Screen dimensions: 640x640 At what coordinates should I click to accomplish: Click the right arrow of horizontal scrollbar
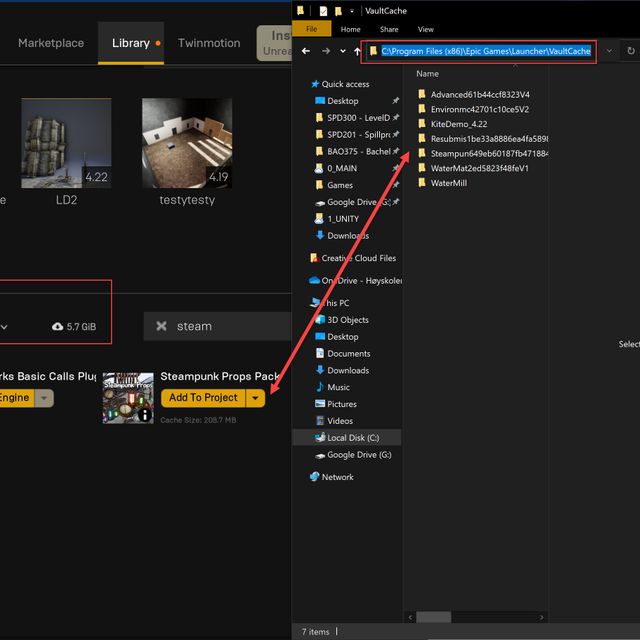point(542,617)
